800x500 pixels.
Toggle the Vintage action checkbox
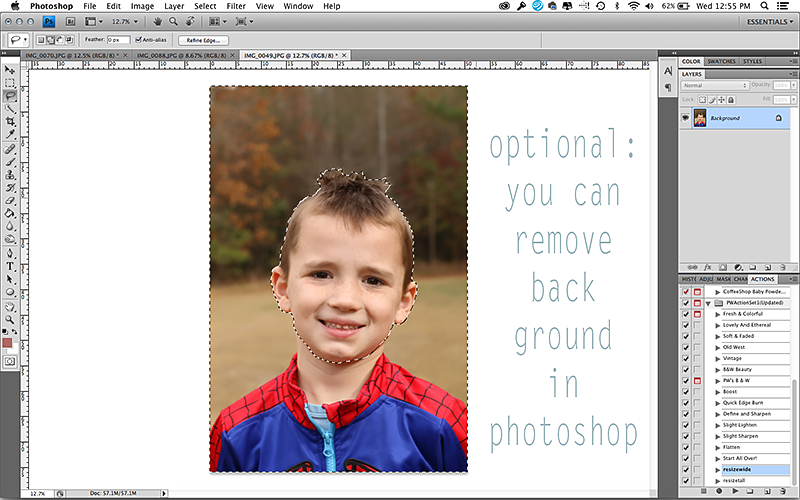(686, 359)
